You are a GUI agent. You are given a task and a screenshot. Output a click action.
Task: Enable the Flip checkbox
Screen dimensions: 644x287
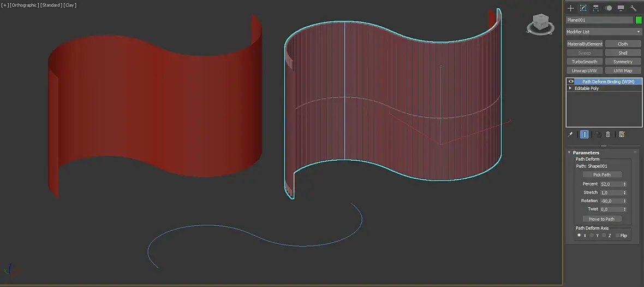(x=617, y=236)
